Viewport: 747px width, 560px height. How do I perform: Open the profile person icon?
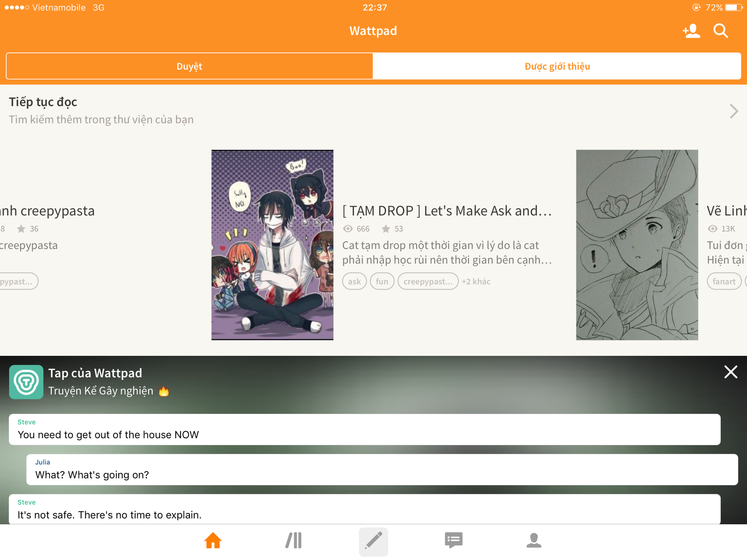534,541
